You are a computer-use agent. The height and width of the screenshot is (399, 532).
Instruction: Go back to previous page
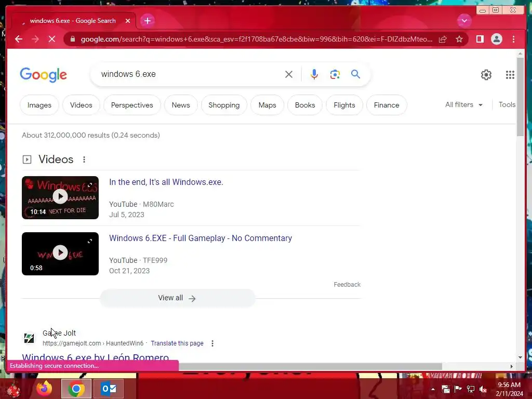tap(19, 39)
